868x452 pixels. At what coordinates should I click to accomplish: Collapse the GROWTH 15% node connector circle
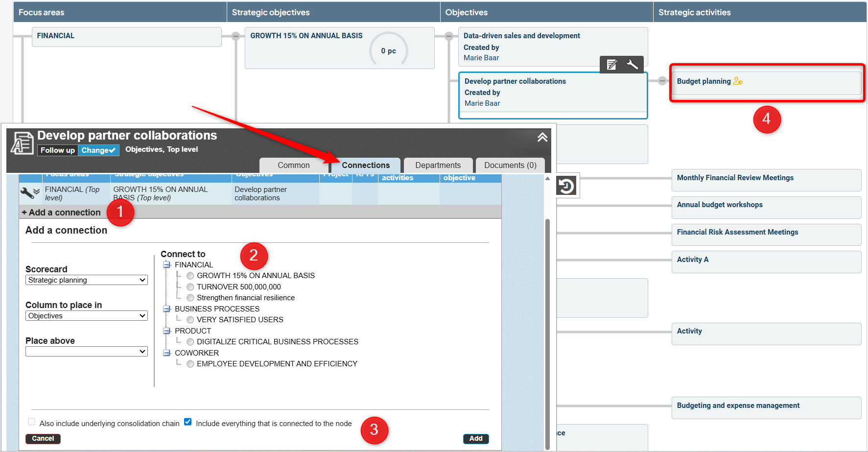point(235,36)
